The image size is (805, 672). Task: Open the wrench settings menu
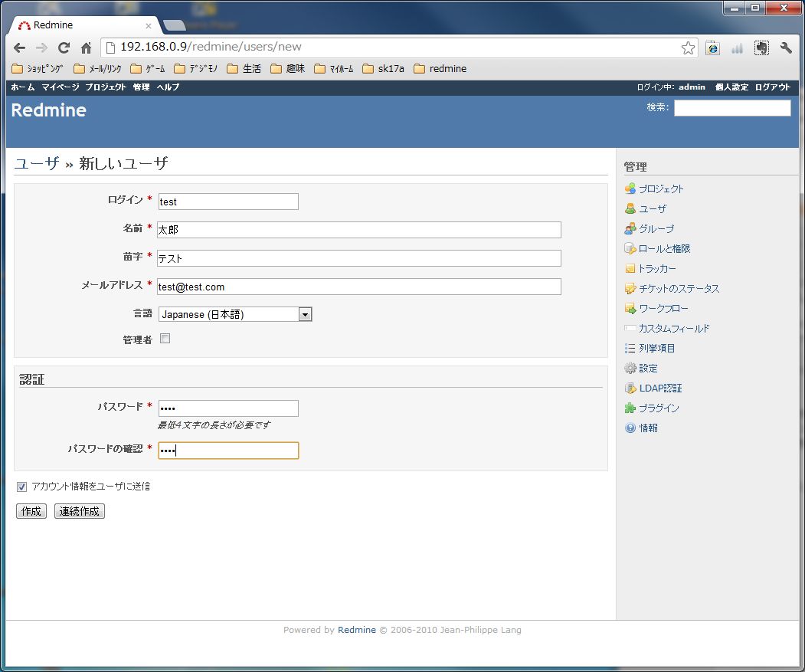click(x=786, y=48)
